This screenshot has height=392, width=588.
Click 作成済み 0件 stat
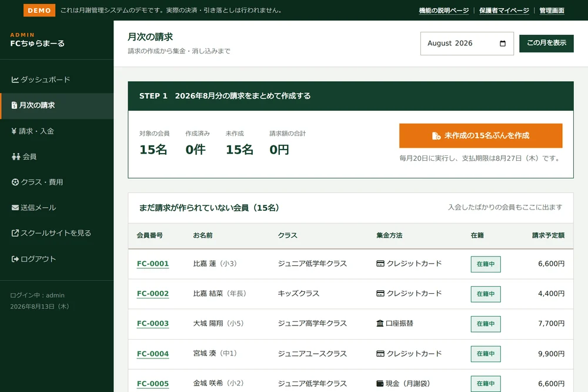(197, 144)
